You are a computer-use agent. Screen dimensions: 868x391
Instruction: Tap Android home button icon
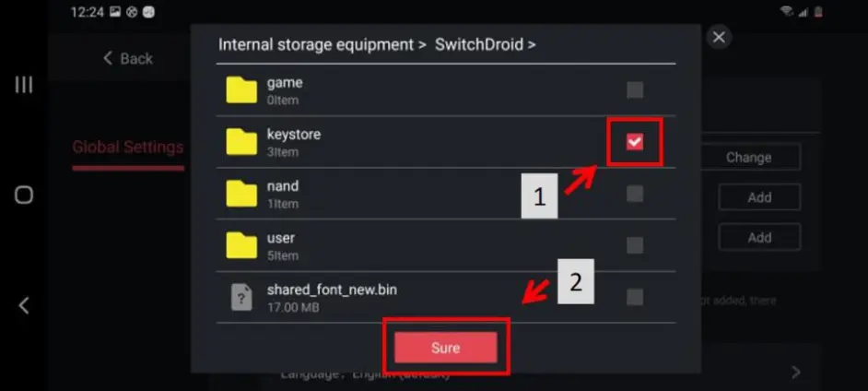pyautogui.click(x=24, y=195)
